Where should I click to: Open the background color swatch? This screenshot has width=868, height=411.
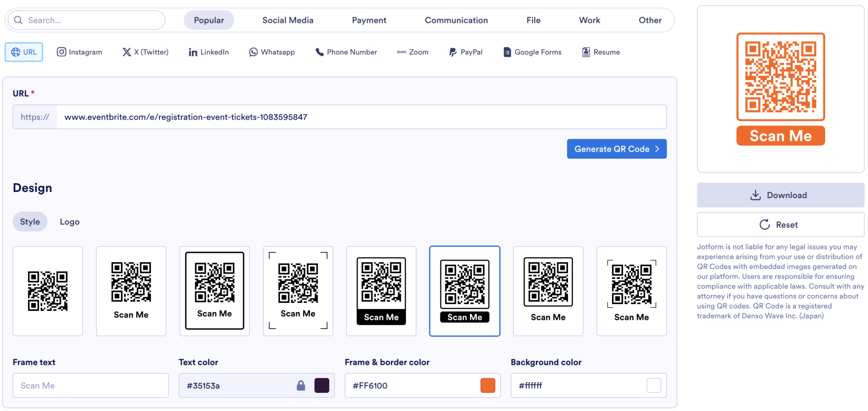(x=654, y=385)
